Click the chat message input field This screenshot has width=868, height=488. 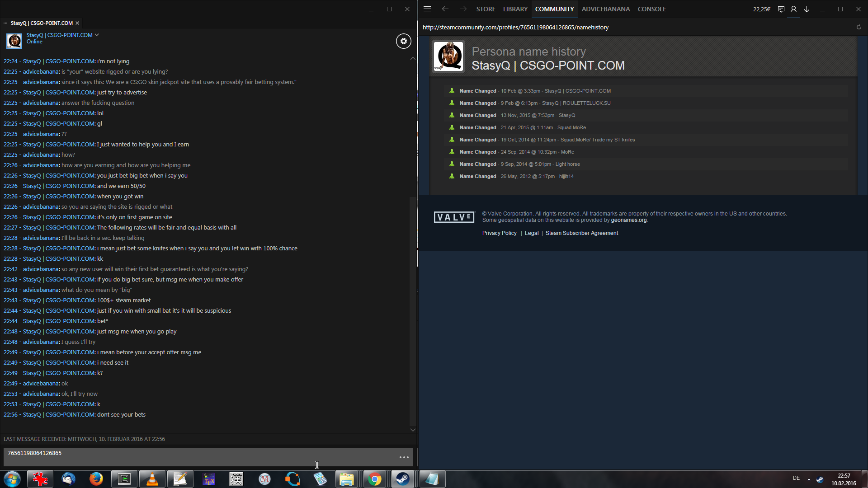click(x=199, y=457)
